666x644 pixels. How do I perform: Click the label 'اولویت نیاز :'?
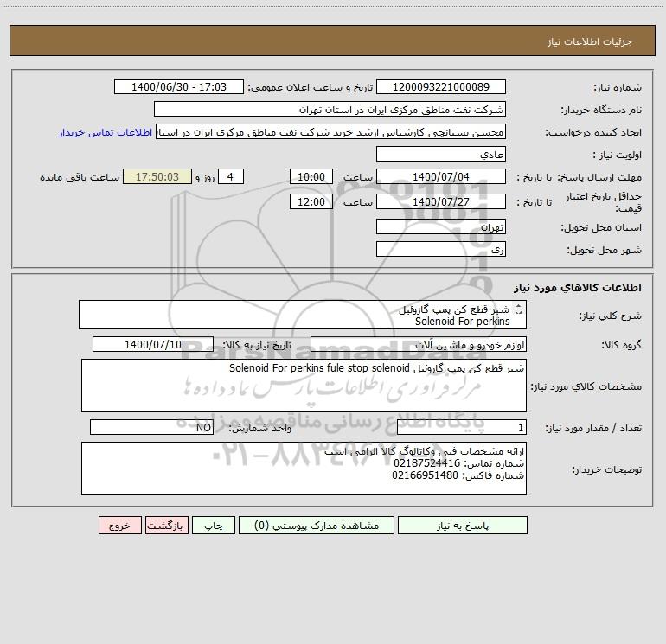coord(618,155)
